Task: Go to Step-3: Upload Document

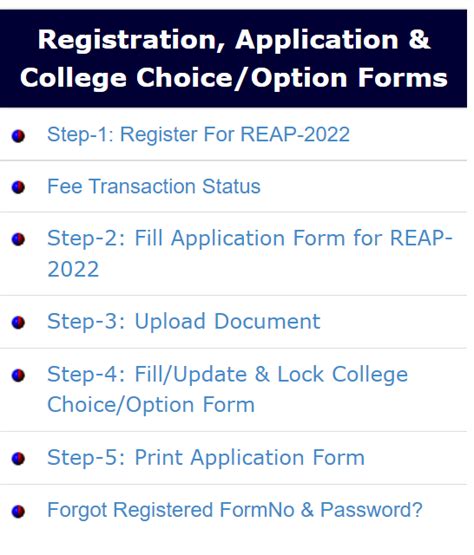Action: tap(184, 322)
